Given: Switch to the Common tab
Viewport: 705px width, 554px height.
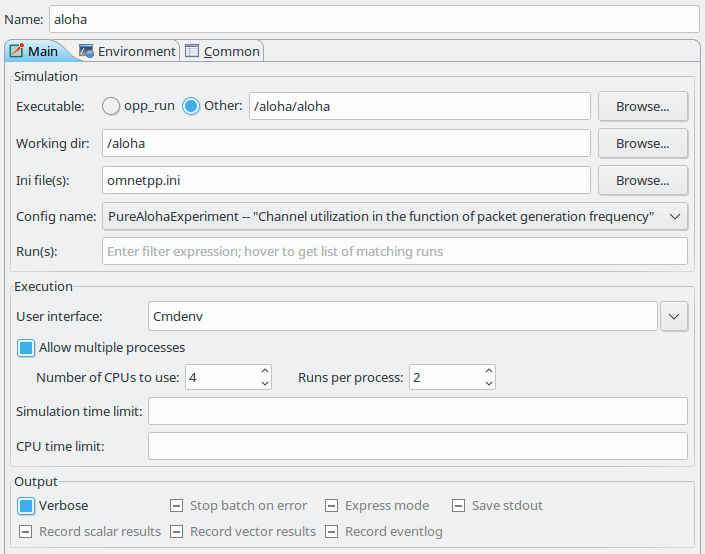Looking at the screenshot, I should 222,51.
